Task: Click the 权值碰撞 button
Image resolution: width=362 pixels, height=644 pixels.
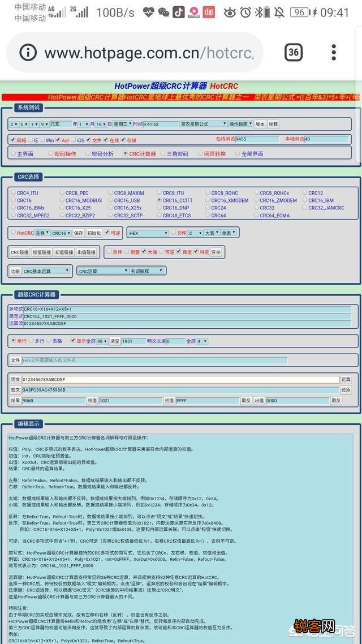Action: [42, 252]
